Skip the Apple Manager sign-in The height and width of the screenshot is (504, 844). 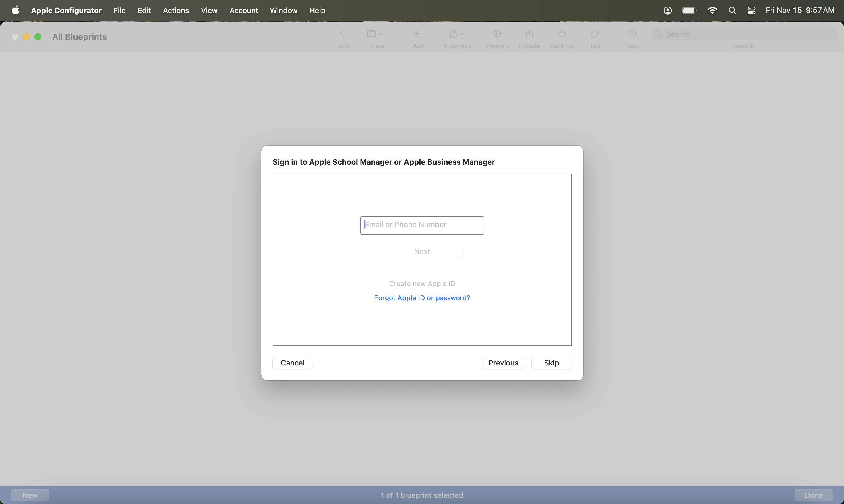(551, 363)
